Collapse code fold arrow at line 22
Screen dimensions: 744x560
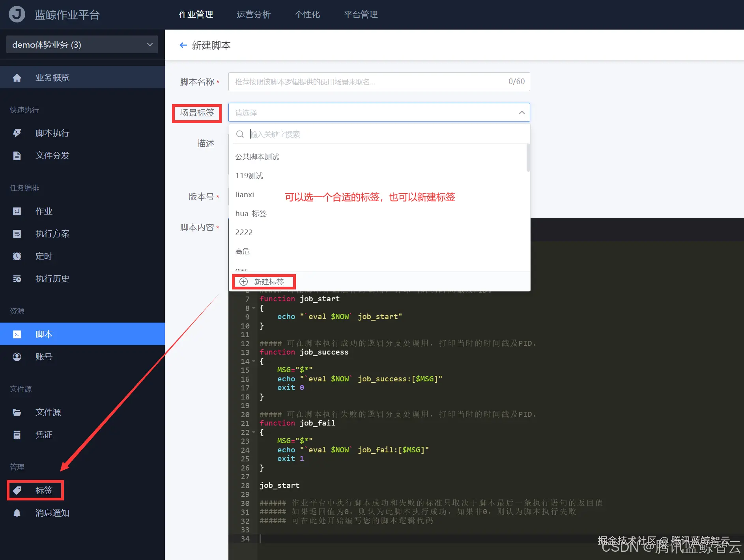tap(254, 432)
